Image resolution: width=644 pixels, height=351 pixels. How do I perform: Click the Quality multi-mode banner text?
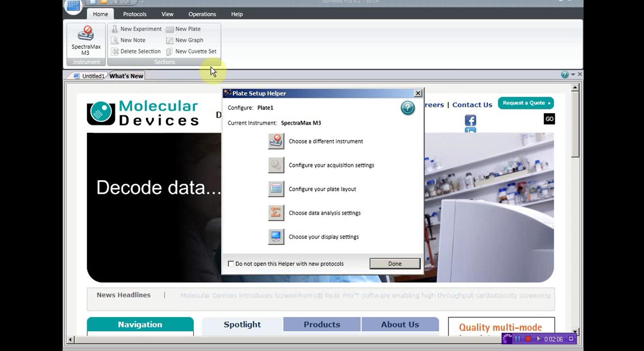[501, 328]
